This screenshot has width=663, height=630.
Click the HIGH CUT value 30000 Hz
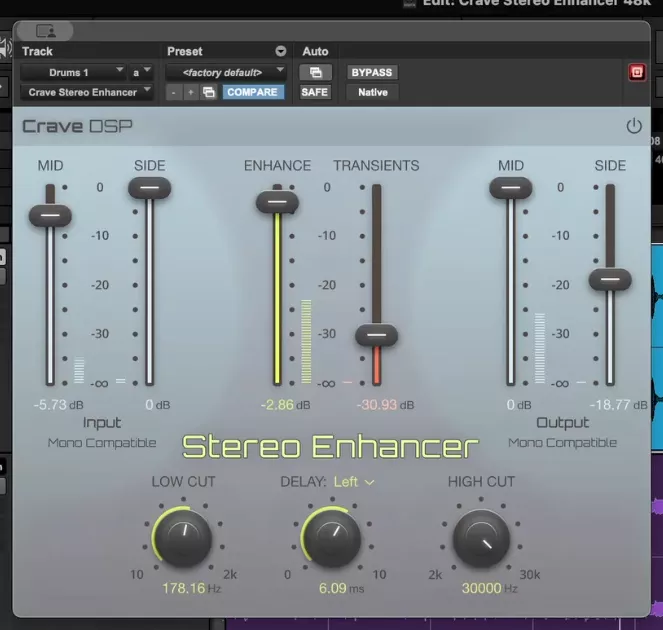click(x=490, y=588)
